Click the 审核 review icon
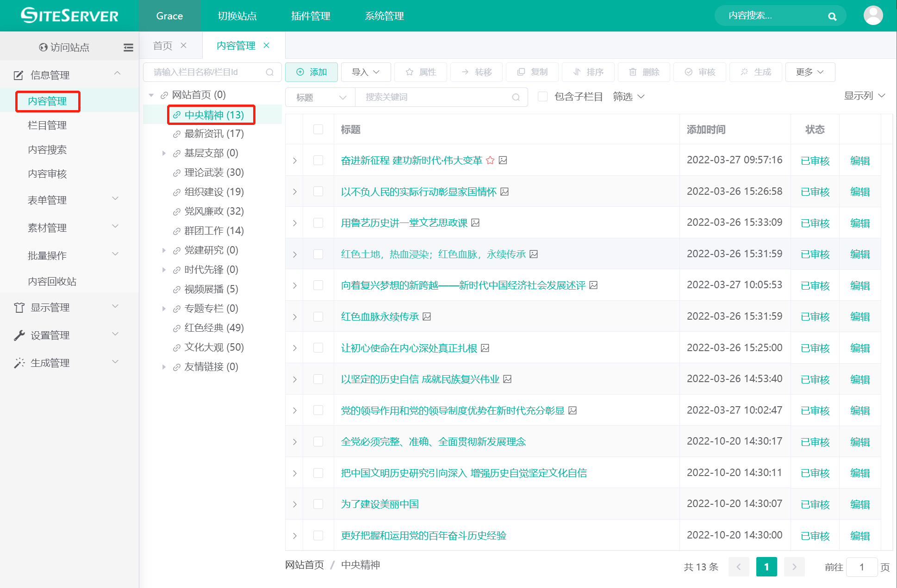The height and width of the screenshot is (588, 897). [x=688, y=72]
